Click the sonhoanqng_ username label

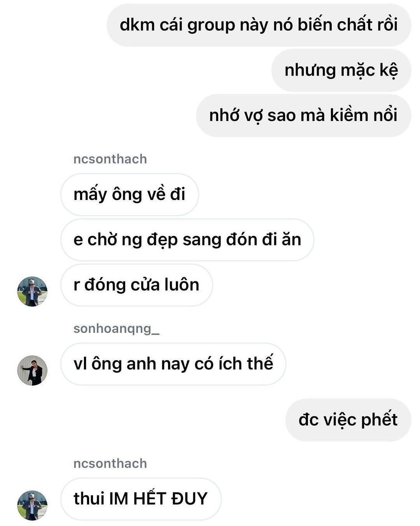(x=116, y=328)
